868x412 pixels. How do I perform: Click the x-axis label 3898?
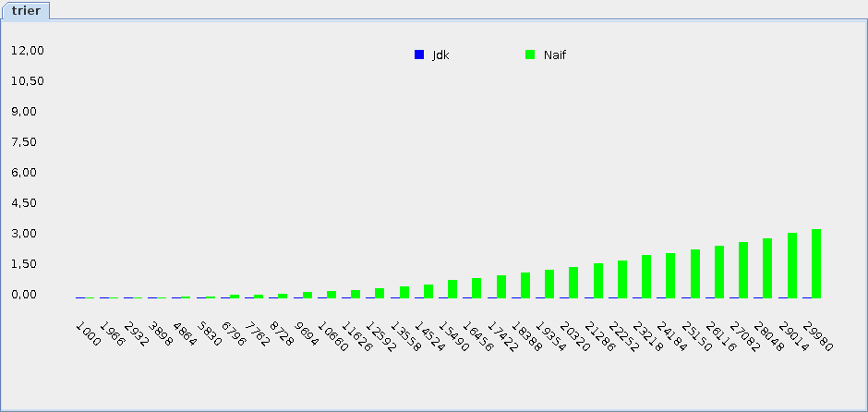(x=161, y=333)
